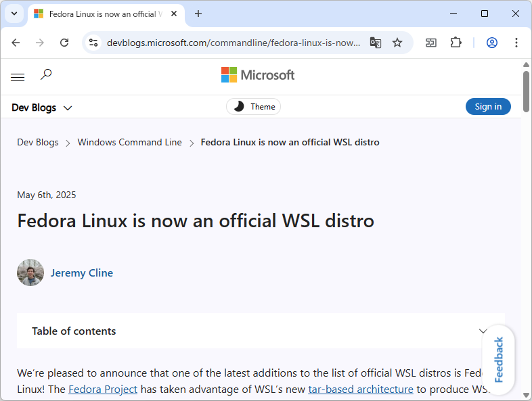Click the search magnifier icon
The image size is (532, 401).
pos(46,74)
